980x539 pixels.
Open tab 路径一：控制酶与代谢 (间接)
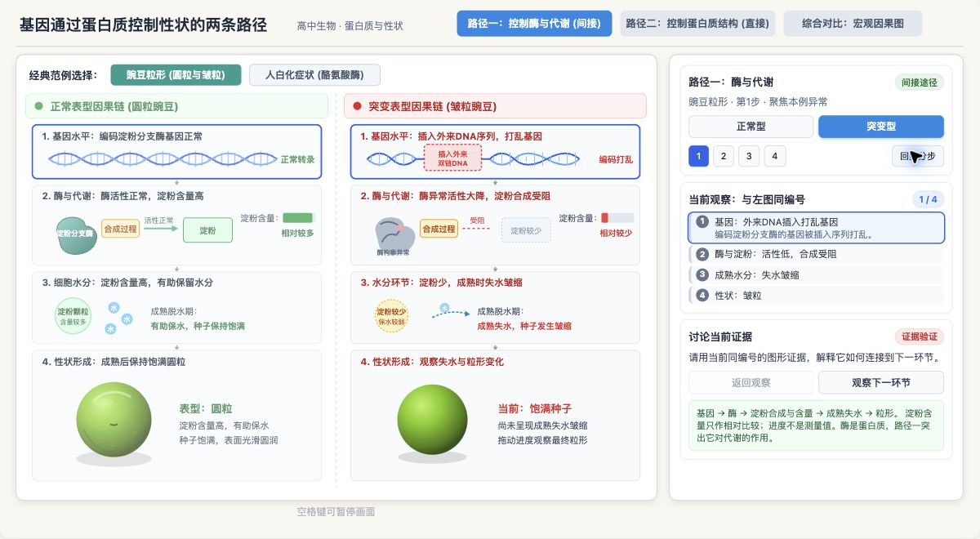534,24
